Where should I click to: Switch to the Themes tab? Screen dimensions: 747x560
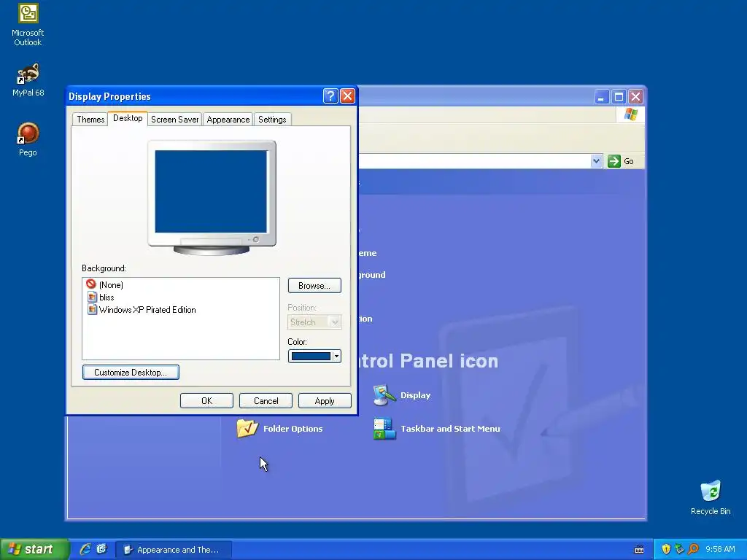coord(90,120)
